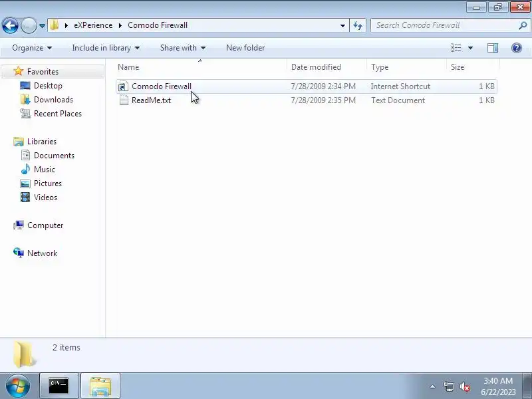Open the Documents library
This screenshot has width=532, height=399.
click(54, 156)
